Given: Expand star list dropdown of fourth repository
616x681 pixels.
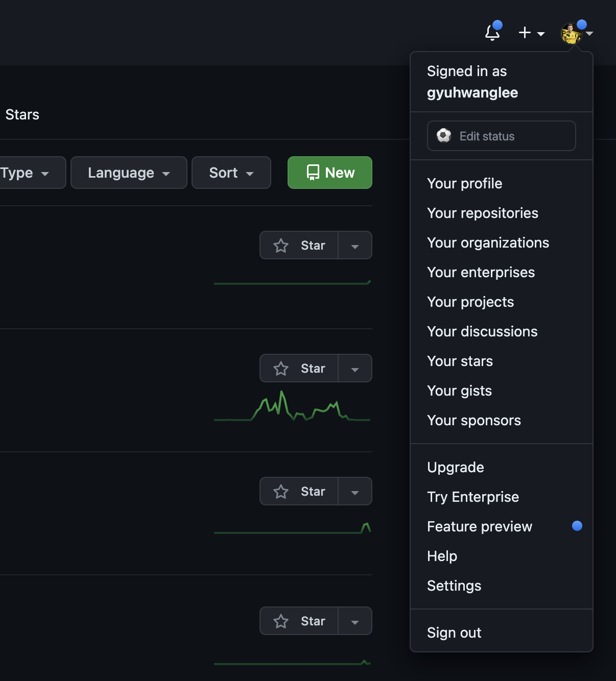Looking at the screenshot, I should point(355,621).
